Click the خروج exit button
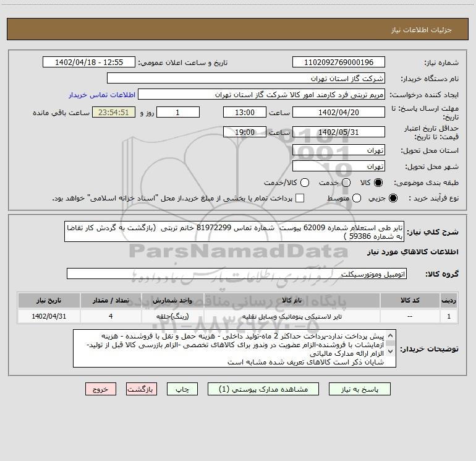The image size is (476, 461). point(101,389)
